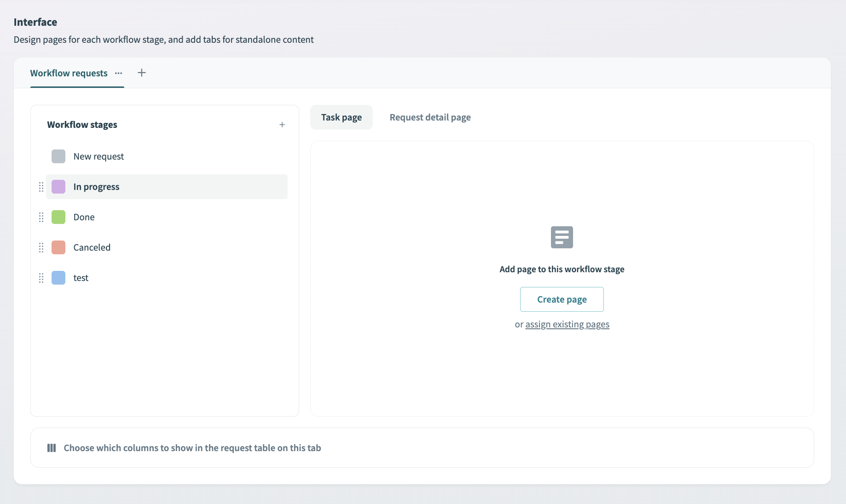This screenshot has height=504, width=846.
Task: Click the purple color swatch of In progress
Action: (58, 187)
